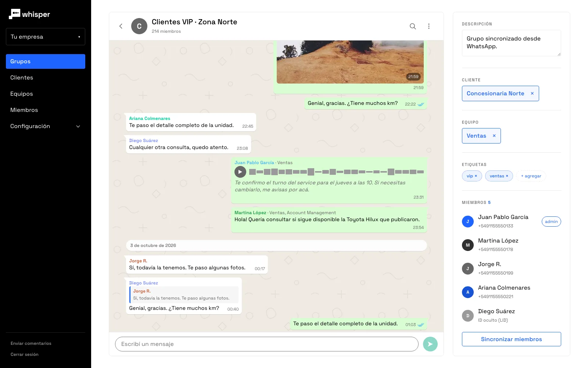Open Clientes in the sidebar

[46, 78]
